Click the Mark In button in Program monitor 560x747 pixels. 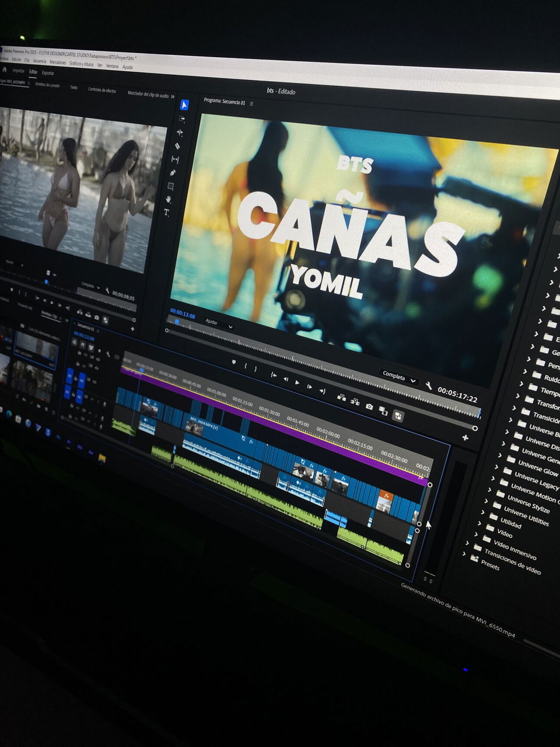tap(246, 366)
